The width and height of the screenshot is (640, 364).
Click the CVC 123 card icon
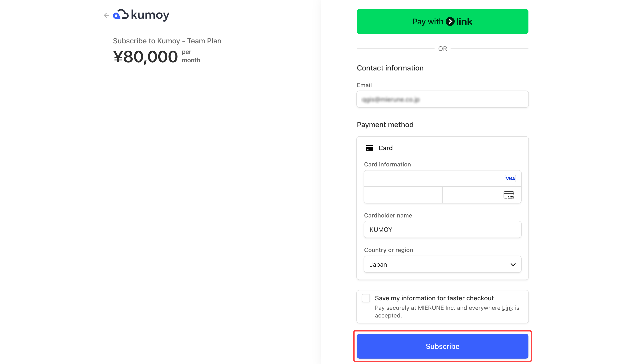pyautogui.click(x=508, y=195)
